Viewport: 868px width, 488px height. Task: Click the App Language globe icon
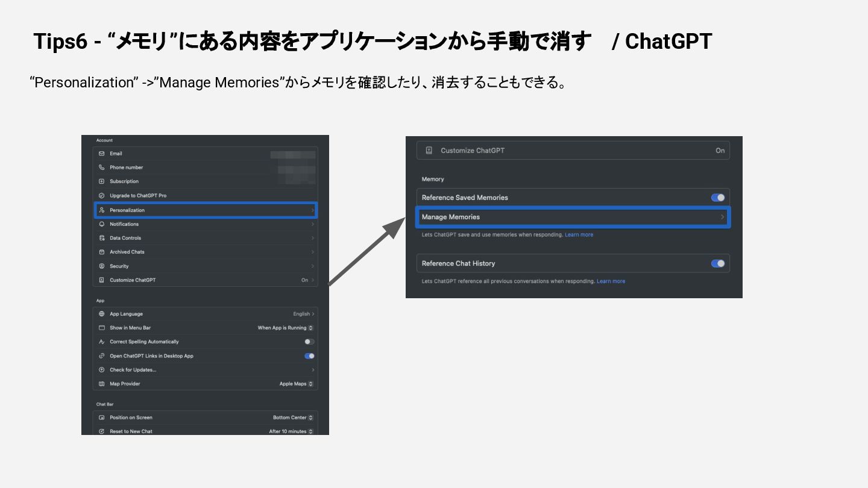point(102,314)
